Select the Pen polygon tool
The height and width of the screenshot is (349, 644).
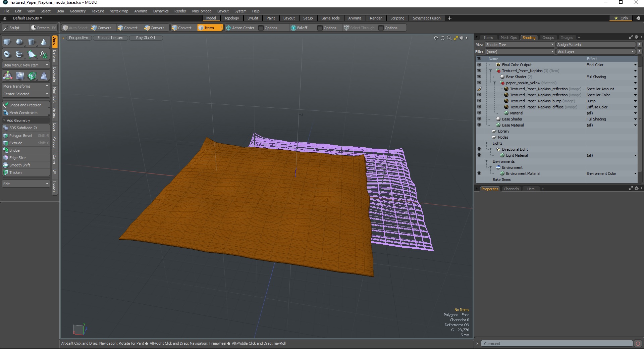32,54
